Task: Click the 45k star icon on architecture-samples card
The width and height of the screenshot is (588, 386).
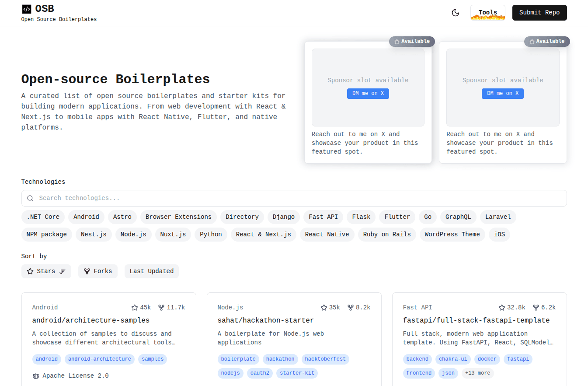Action: [134, 307]
